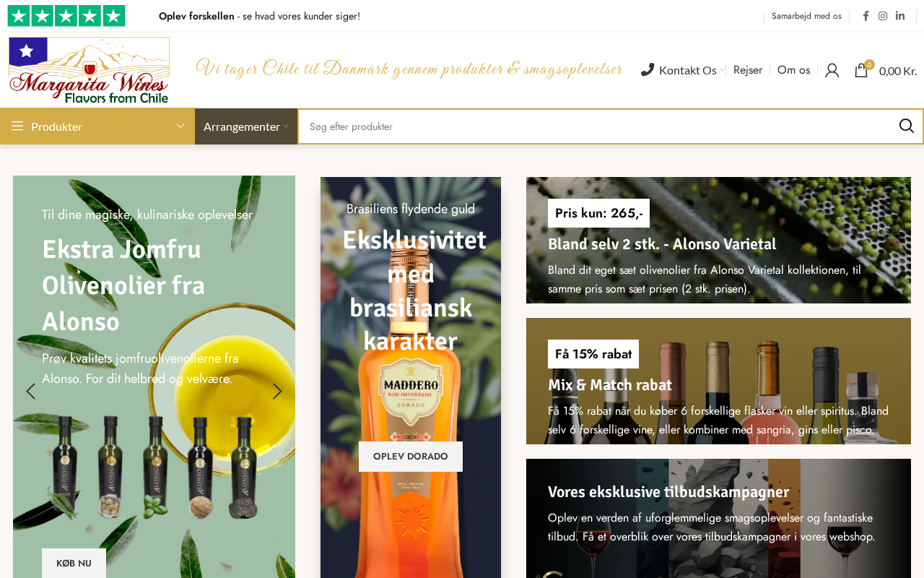
Task: Click the KØB NU button
Action: pyautogui.click(x=74, y=563)
